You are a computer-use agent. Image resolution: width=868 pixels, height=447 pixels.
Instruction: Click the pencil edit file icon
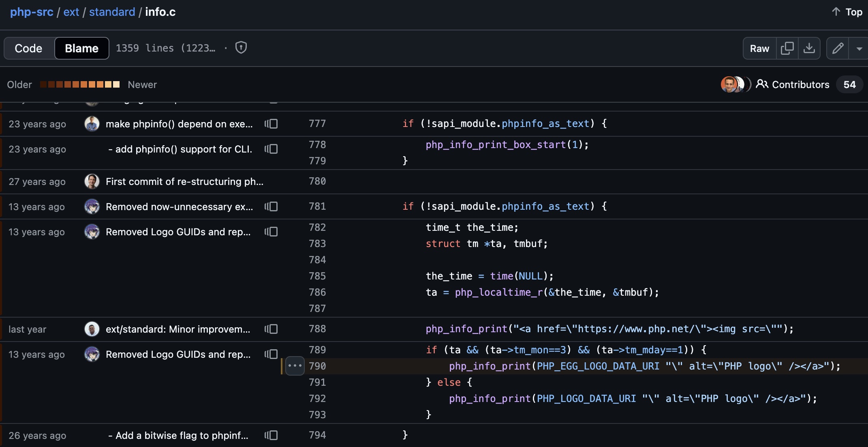(x=838, y=48)
